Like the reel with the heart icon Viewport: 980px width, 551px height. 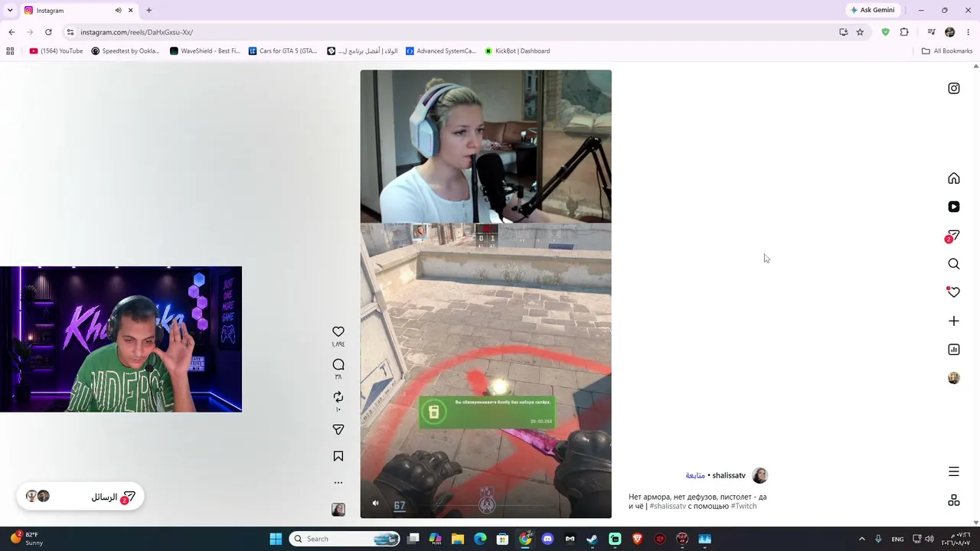pyautogui.click(x=338, y=331)
